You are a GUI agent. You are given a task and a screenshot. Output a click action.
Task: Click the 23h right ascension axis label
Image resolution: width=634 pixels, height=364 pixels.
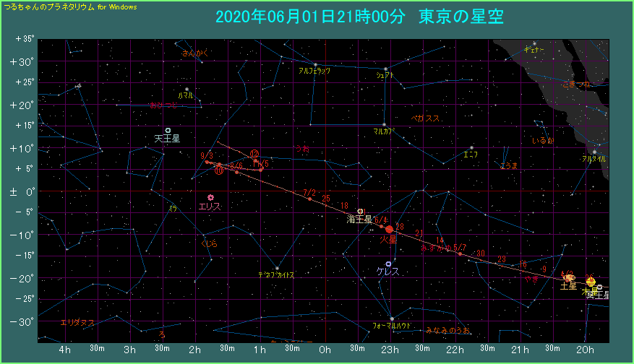[390, 350]
